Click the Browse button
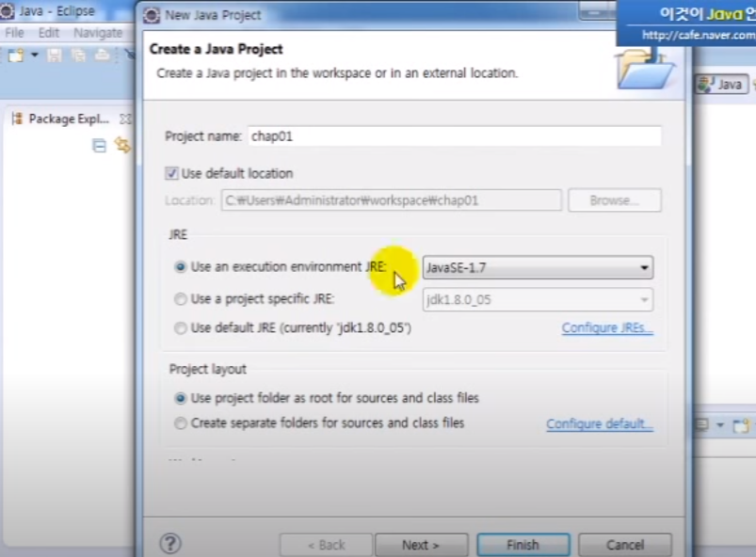This screenshot has width=756, height=557. click(x=615, y=200)
